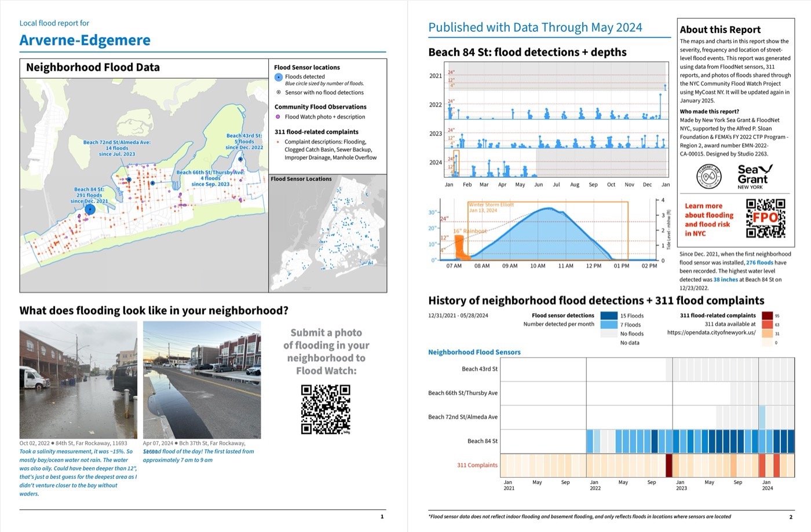Click the purple Flood Watch photo legend dot
Image resolution: width=811 pixels, height=532 pixels.
point(278,117)
